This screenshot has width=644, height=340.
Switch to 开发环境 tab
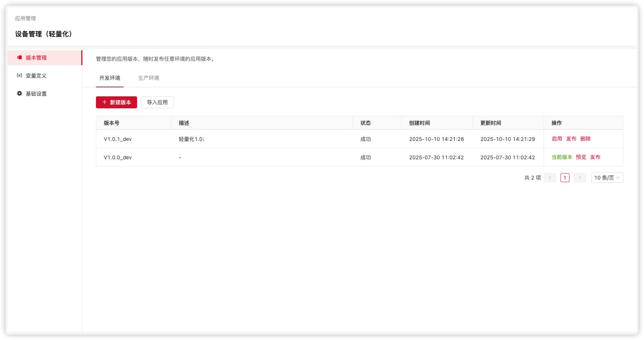(110, 78)
